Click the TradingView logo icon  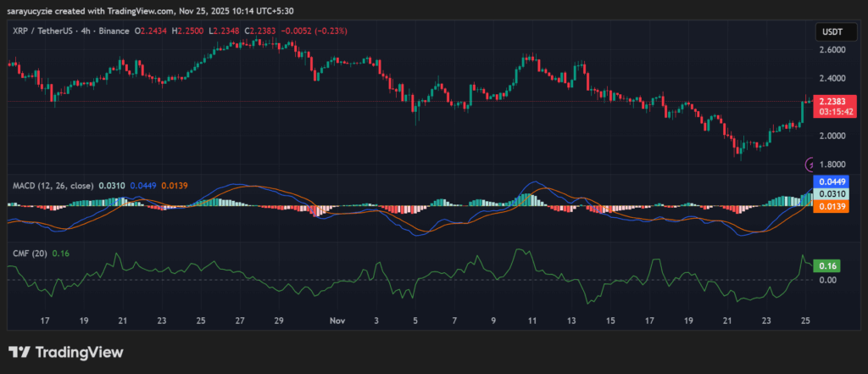coord(20,352)
